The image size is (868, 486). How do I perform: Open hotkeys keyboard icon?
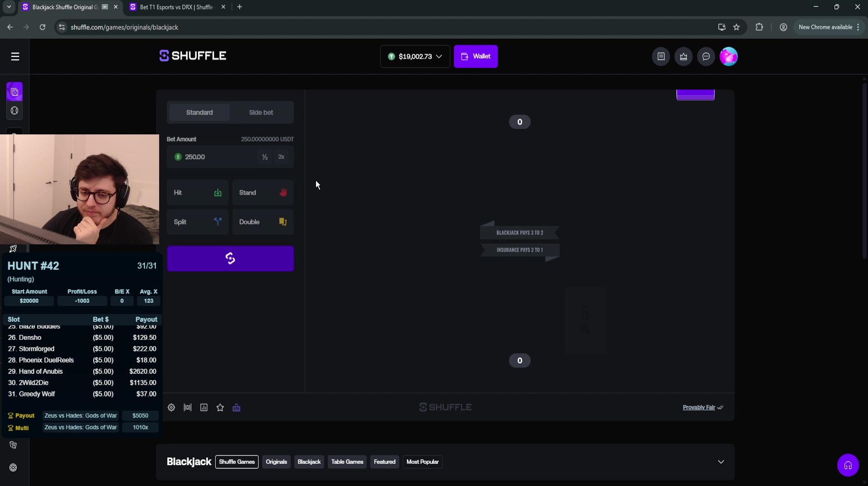click(x=236, y=408)
